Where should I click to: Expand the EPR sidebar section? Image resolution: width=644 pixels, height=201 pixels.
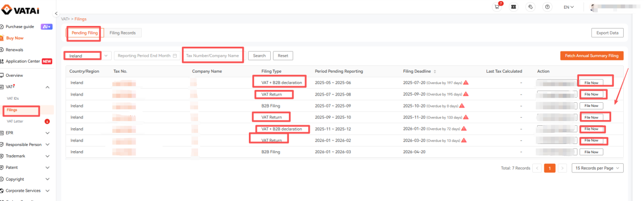(x=48, y=133)
